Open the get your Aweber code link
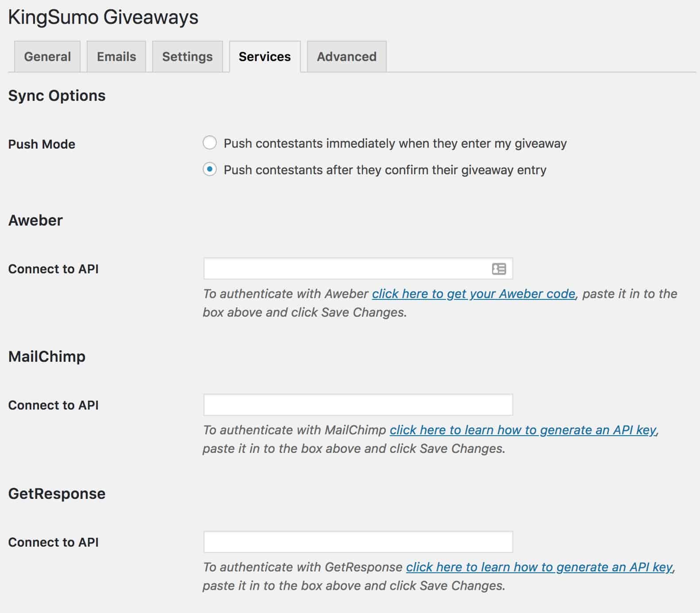The height and width of the screenshot is (613, 700). pos(474,294)
